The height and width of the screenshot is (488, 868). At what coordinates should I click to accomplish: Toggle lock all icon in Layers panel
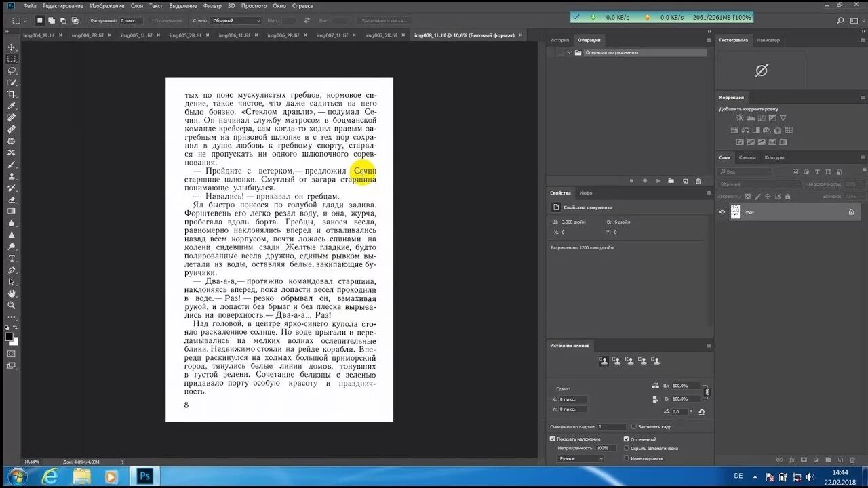pos(787,196)
